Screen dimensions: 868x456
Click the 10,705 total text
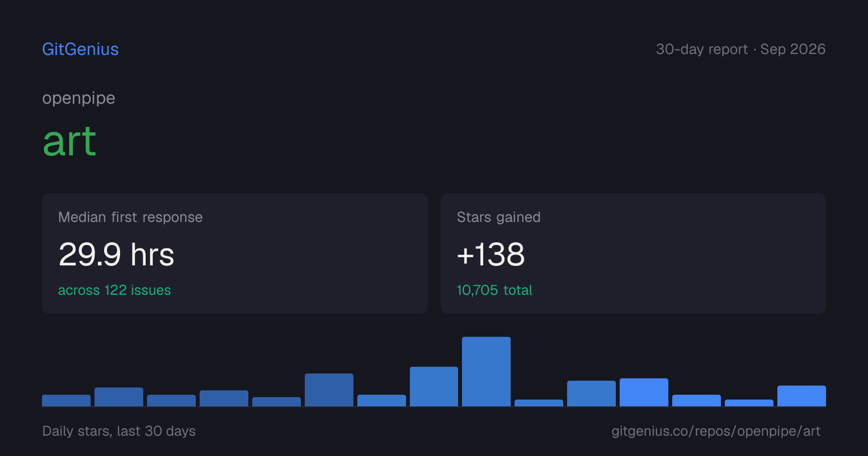[x=494, y=290]
